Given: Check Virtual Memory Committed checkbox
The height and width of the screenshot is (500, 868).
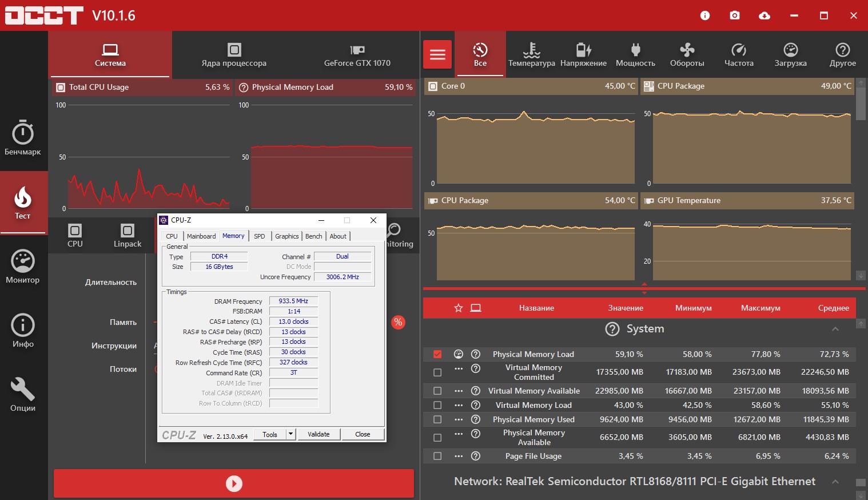Looking at the screenshot, I should (x=437, y=372).
